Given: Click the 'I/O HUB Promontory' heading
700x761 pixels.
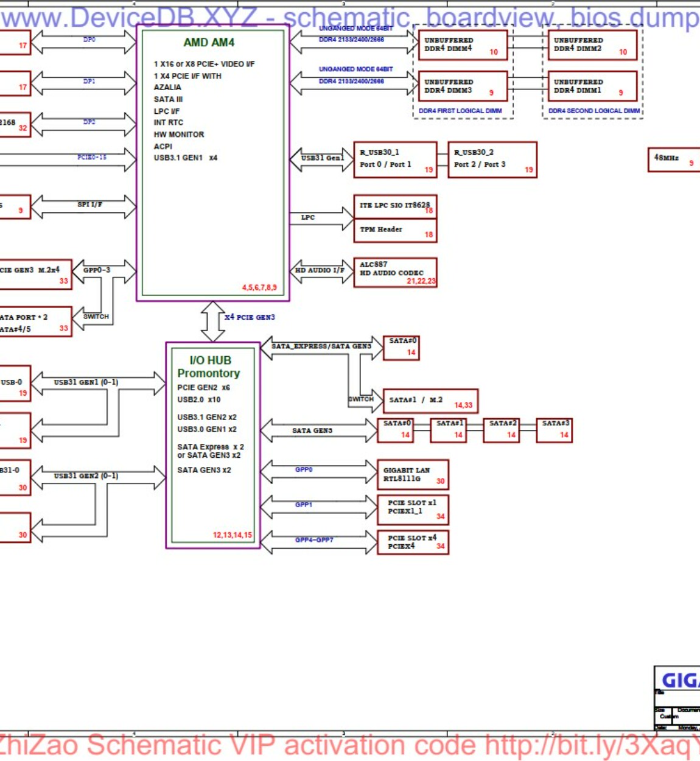Looking at the screenshot, I should (209, 366).
